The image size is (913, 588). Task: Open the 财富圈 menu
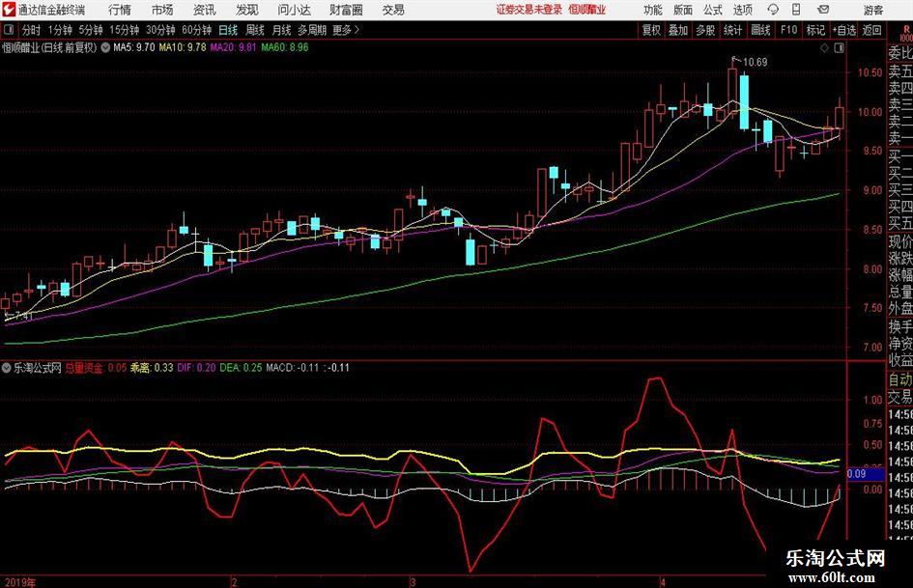pos(346,10)
